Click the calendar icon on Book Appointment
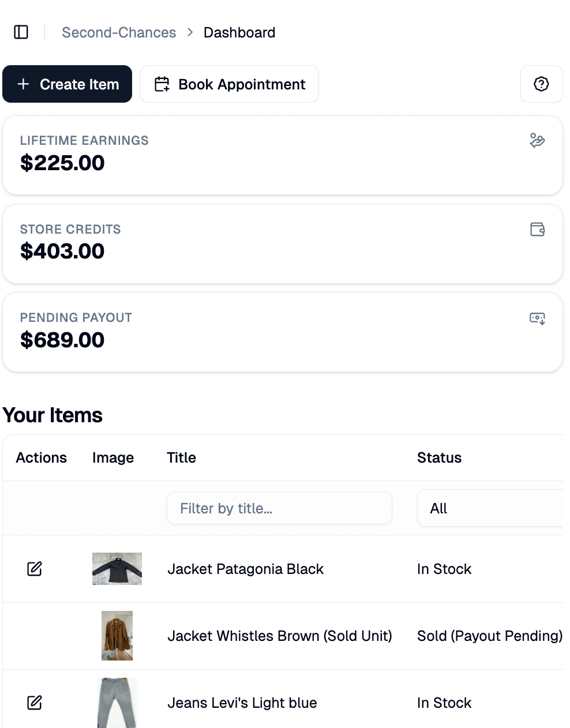The width and height of the screenshot is (570, 728). pyautogui.click(x=162, y=84)
